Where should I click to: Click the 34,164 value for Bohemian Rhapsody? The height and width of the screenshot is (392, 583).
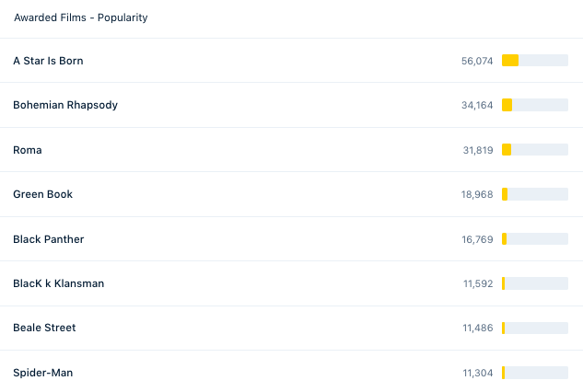coord(477,105)
